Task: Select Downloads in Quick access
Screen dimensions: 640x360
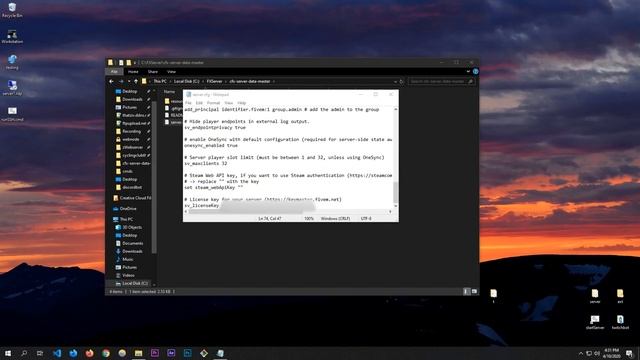Action: point(132,100)
